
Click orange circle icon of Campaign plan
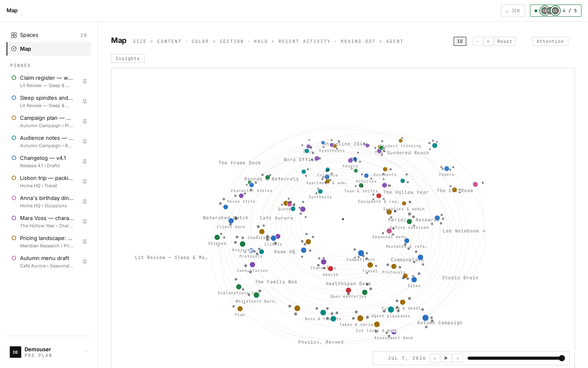click(x=14, y=118)
